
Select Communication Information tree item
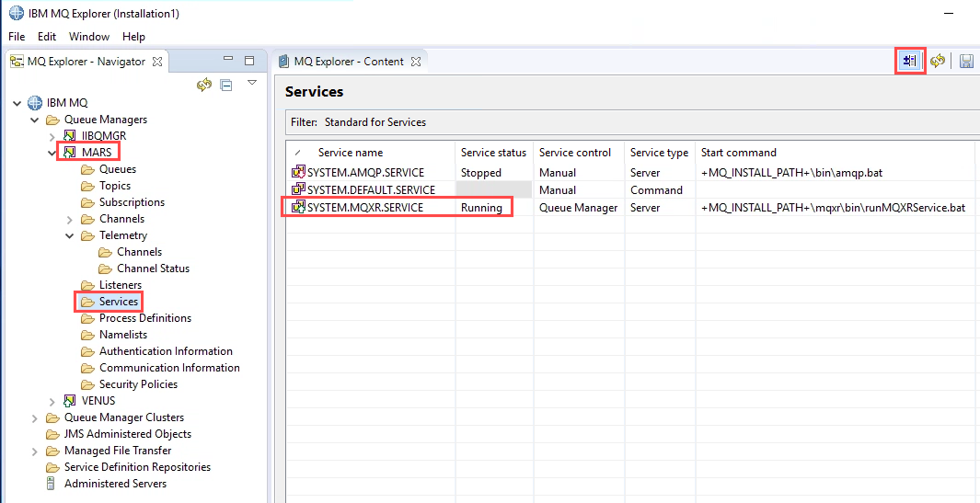click(169, 368)
